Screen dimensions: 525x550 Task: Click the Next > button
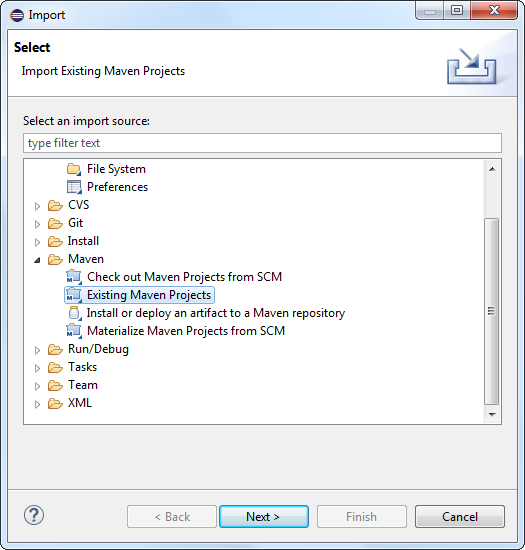click(264, 516)
